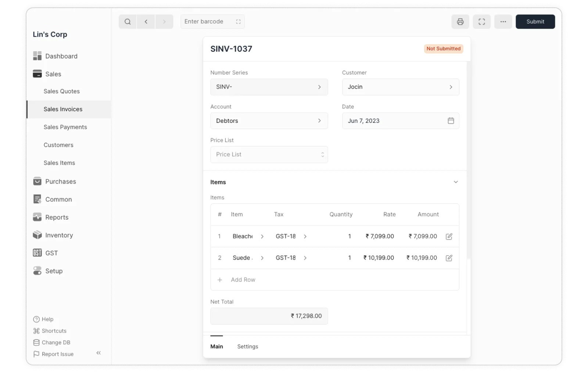Image resolution: width=588 pixels, height=373 pixels.
Task: Click the Setup toggle icon in sidebar
Action: (37, 271)
